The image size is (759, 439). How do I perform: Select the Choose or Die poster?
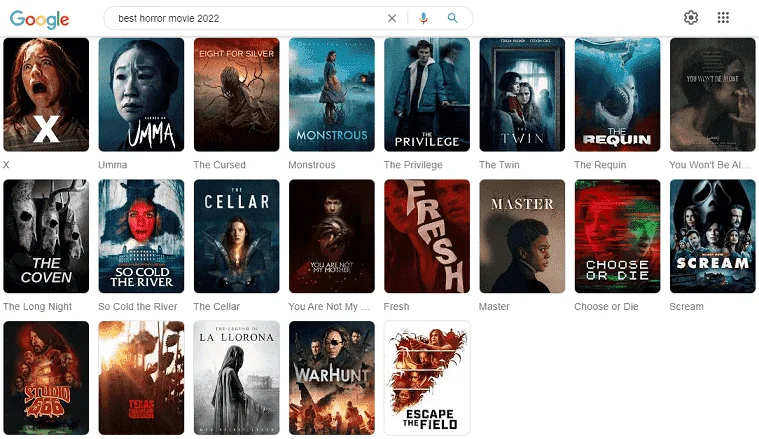point(617,236)
